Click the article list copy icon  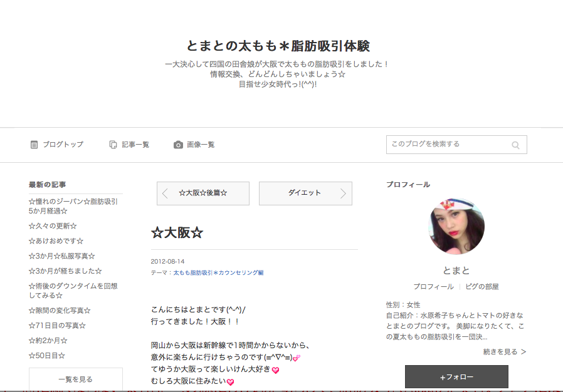tap(113, 145)
